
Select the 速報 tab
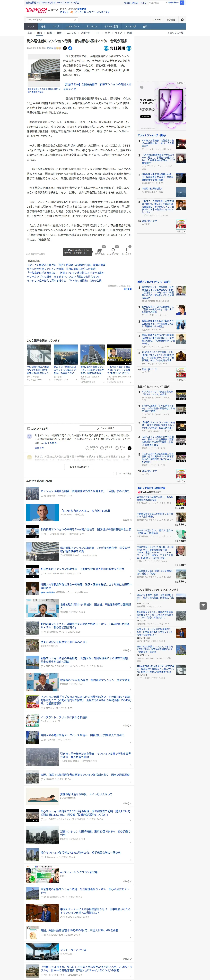pyautogui.click(x=43, y=27)
